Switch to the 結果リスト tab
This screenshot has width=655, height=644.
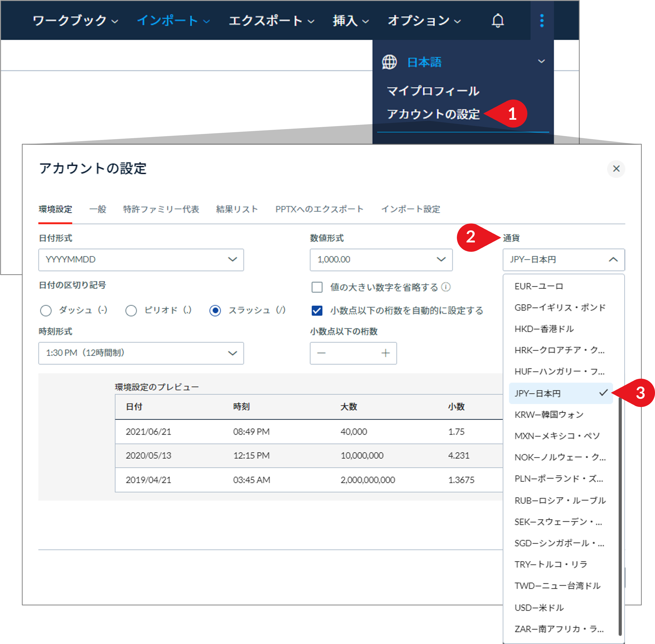tap(237, 209)
